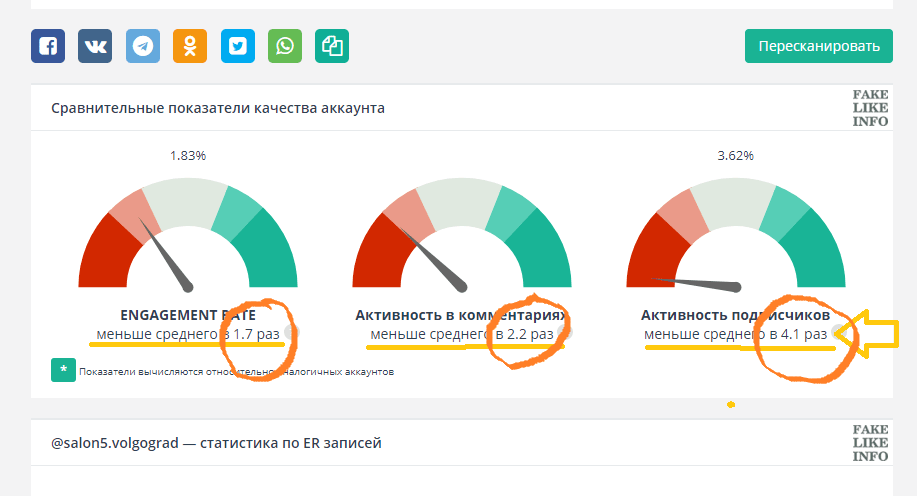Select the footnote Показатели вычисляются относительно аналогичных аккаунтов

236,371
